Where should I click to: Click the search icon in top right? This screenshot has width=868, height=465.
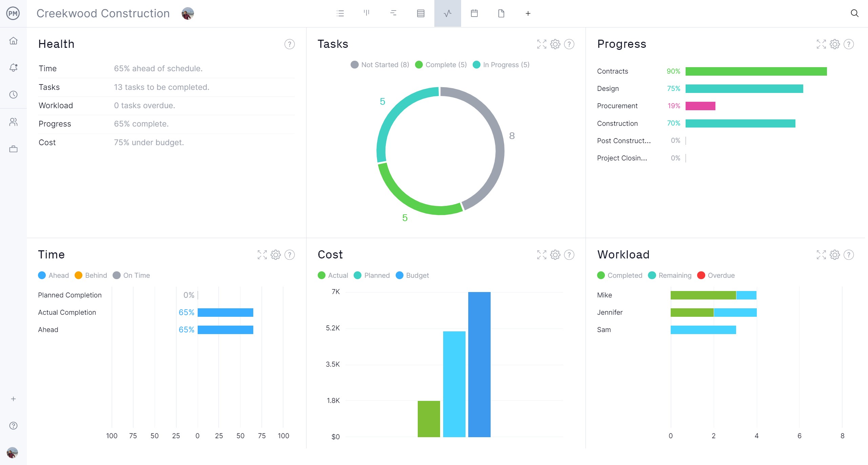855,13
